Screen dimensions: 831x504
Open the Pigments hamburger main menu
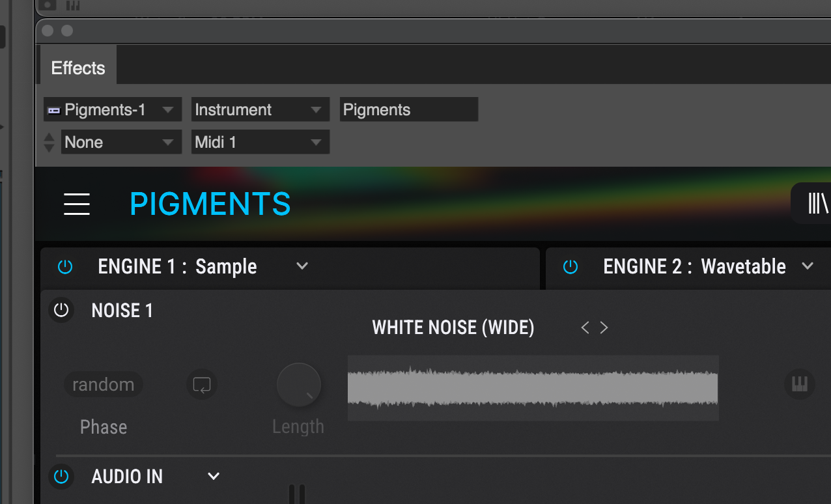point(77,204)
